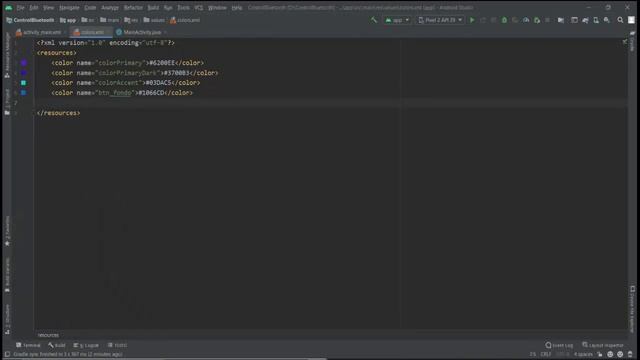
Task: Click the Sync Project with Gradle icon
Action: click(585, 20)
